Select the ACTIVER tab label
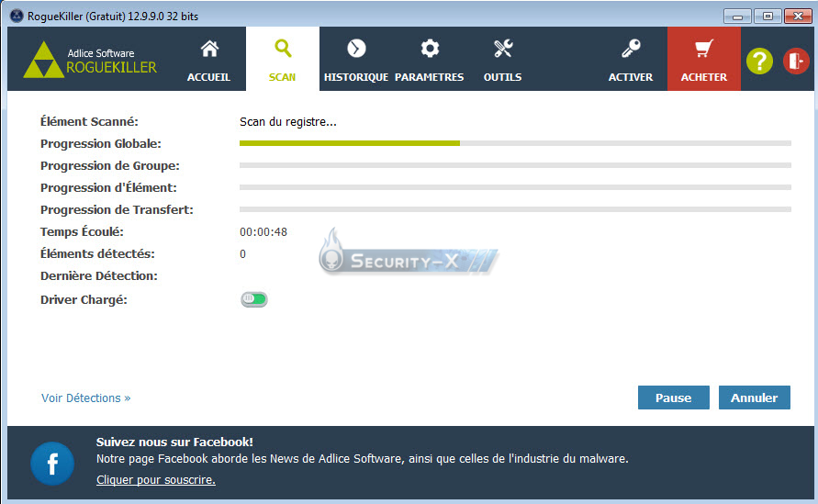Screen dimensions: 818x504 [631, 77]
